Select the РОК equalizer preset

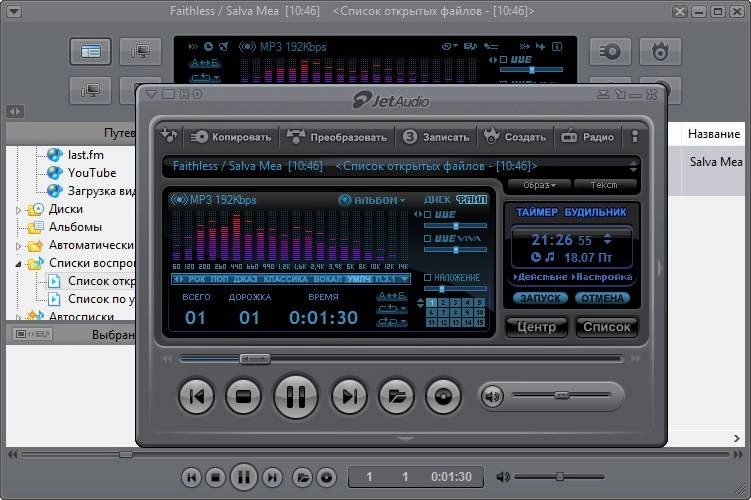[x=196, y=279]
